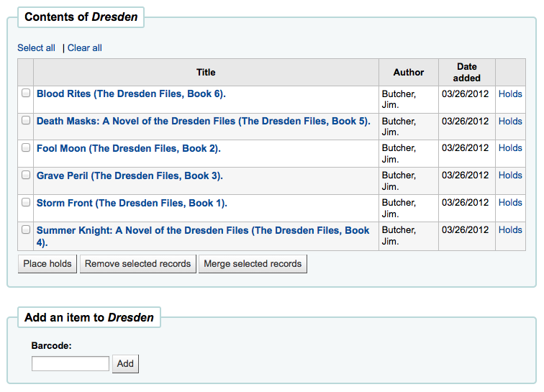
Task: Open the Grave Peril title link
Action: click(x=130, y=176)
